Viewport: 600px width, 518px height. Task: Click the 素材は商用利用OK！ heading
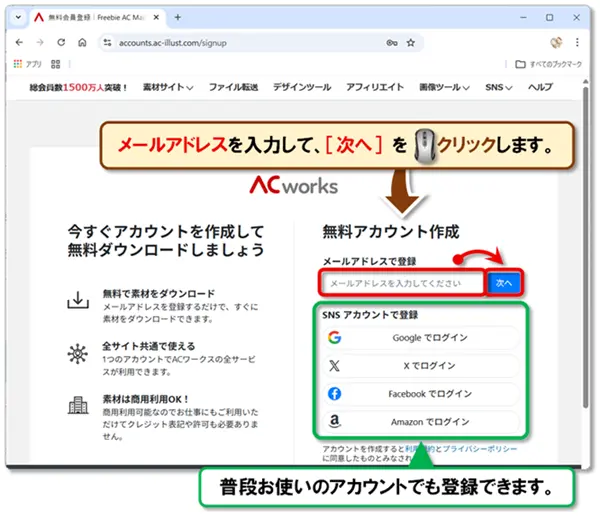146,399
